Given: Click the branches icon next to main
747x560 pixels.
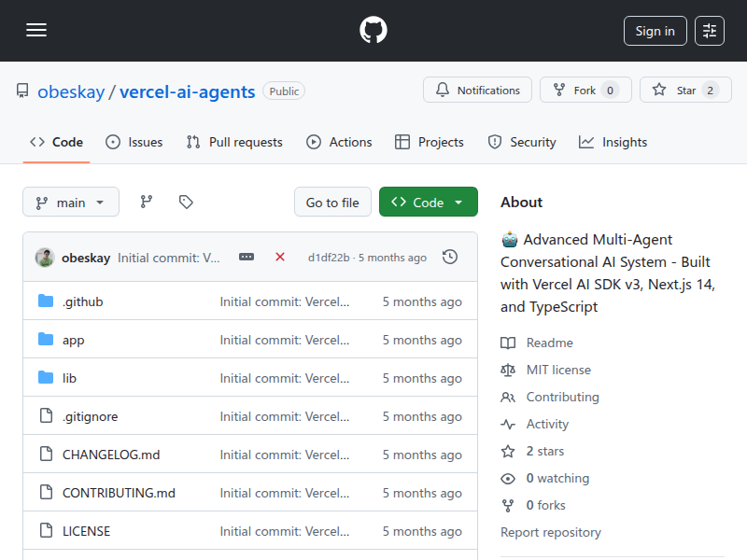Looking at the screenshot, I should coord(147,201).
